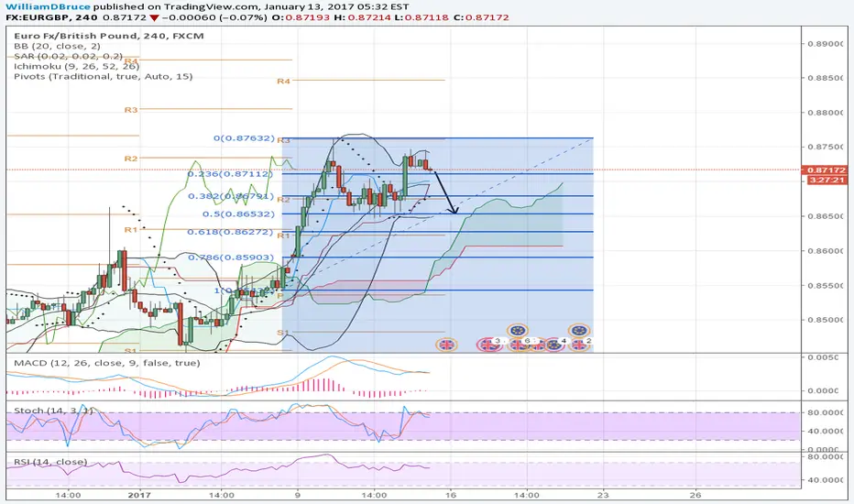Screen dimensions: 854x504
Task: Click the 0.86000 price axis label
Action: click(826, 251)
